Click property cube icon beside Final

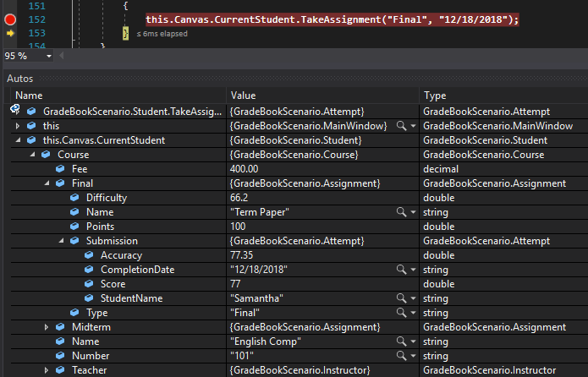[x=60, y=183]
